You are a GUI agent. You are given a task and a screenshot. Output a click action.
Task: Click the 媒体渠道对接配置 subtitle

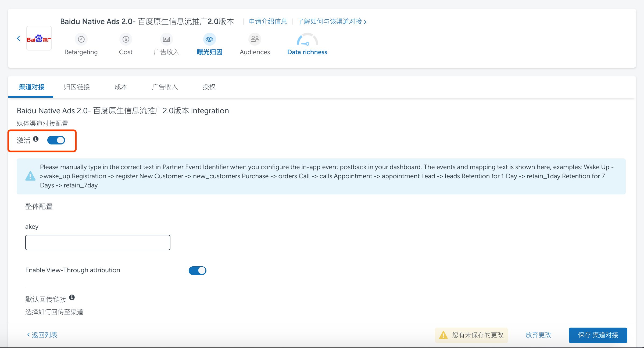tap(42, 123)
